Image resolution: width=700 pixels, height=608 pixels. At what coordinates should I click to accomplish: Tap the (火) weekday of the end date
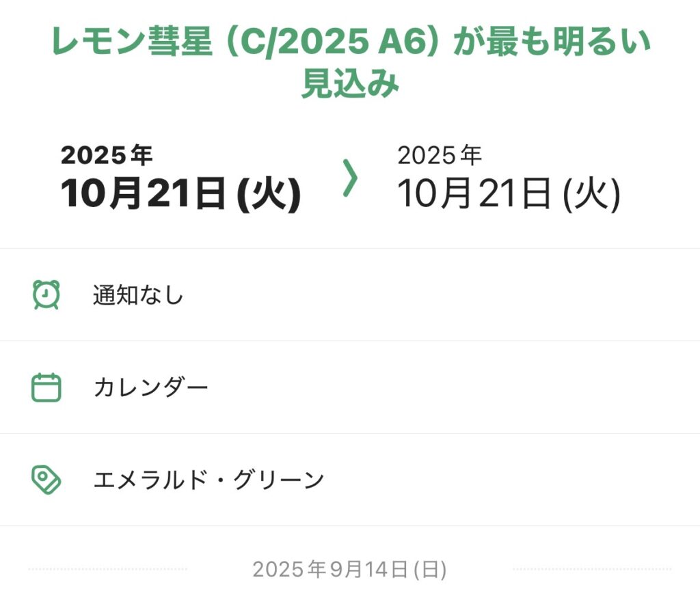[x=591, y=195]
